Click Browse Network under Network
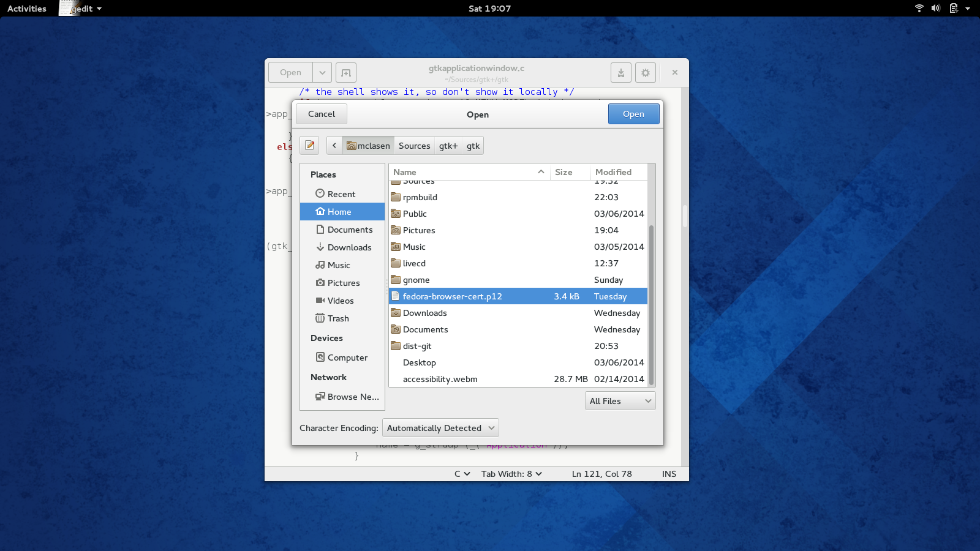Image resolution: width=980 pixels, height=551 pixels. (x=353, y=397)
